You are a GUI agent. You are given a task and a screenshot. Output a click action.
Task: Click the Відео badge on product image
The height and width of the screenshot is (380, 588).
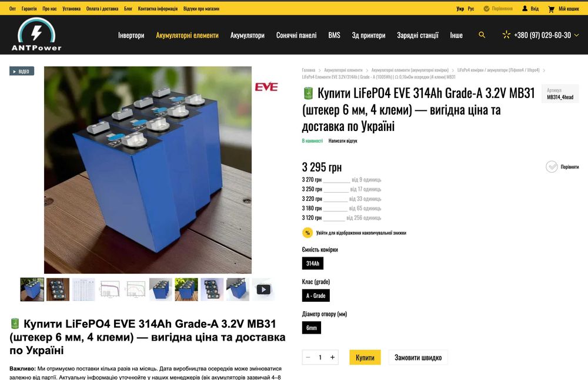pos(22,71)
